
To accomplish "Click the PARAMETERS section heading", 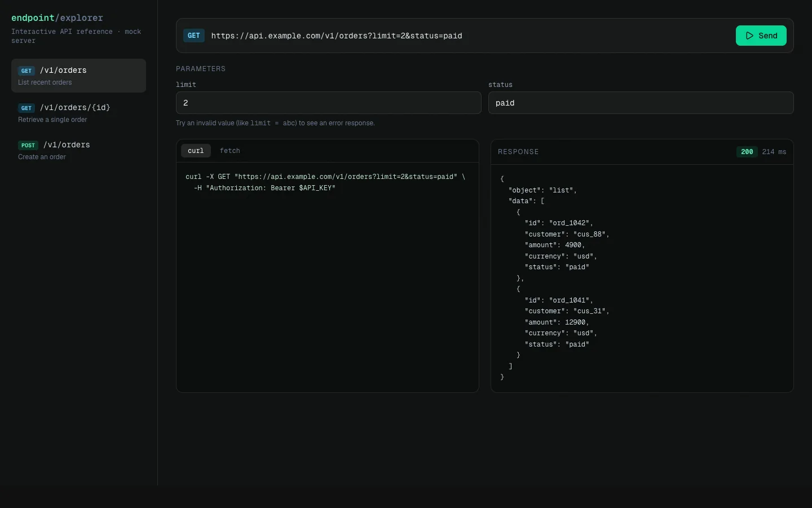I will click(201, 69).
